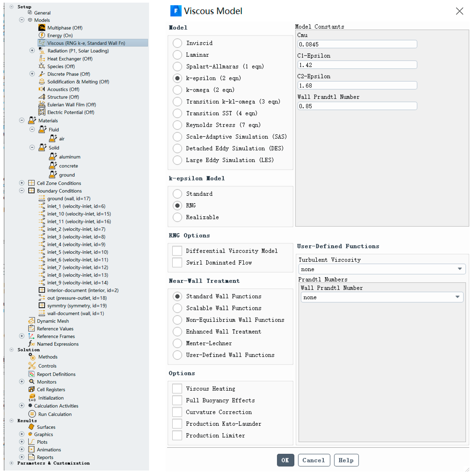Click the Controls scissors icon
This screenshot has width=476, height=476.
32,366
